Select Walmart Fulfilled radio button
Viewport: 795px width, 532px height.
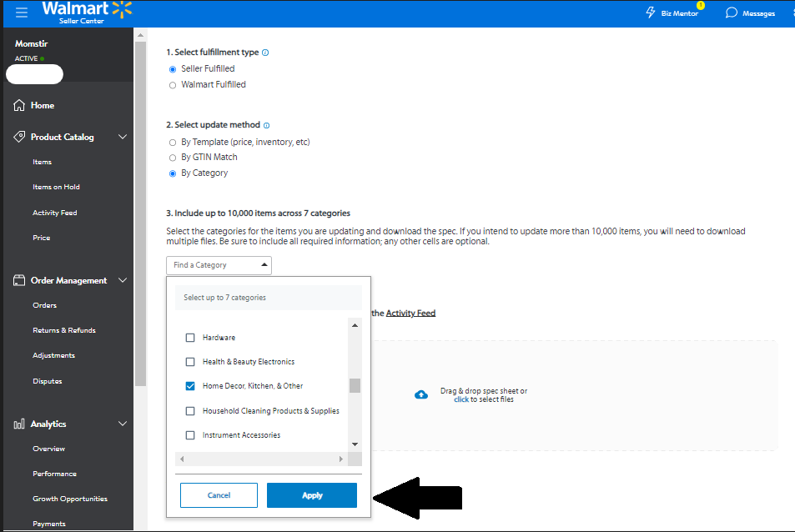coord(173,85)
